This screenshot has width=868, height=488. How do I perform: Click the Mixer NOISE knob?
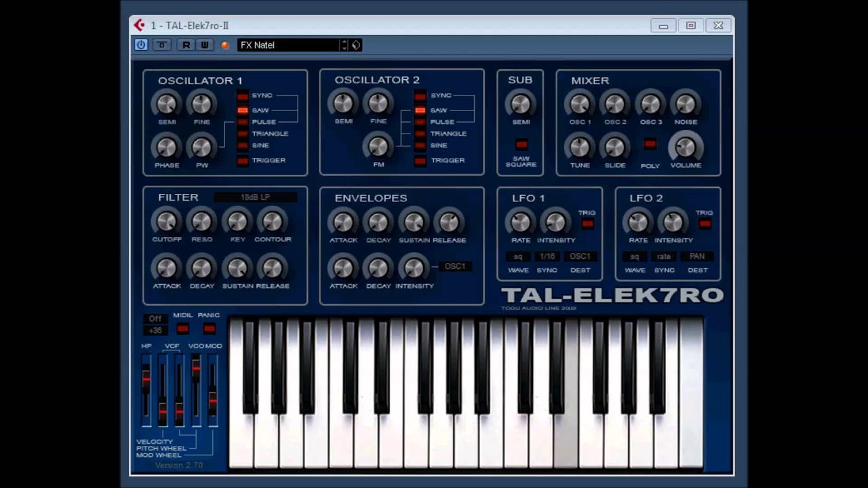pyautogui.click(x=686, y=104)
